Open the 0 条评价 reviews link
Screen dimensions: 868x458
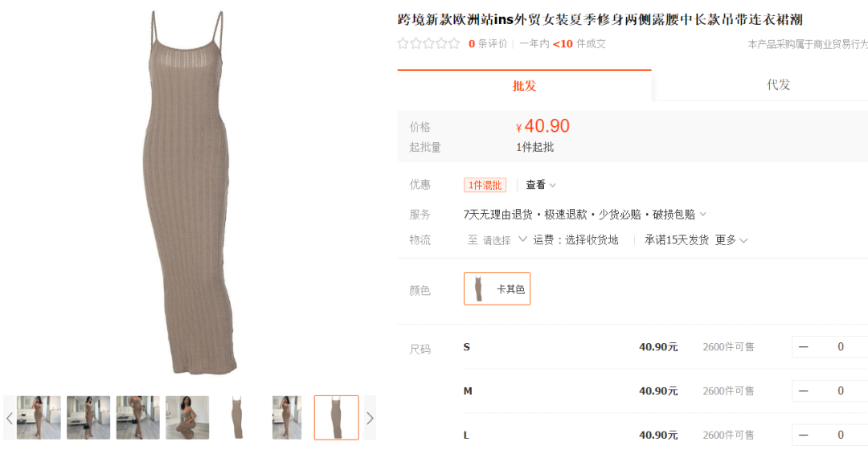click(488, 43)
